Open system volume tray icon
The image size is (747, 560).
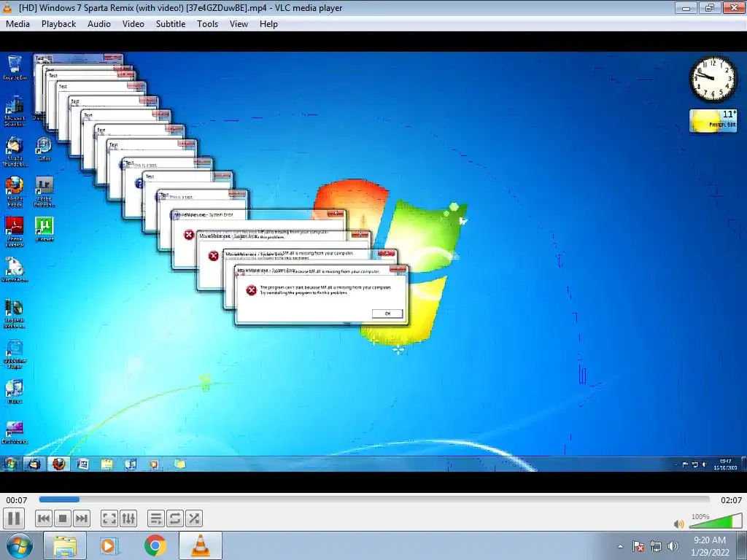[673, 546]
